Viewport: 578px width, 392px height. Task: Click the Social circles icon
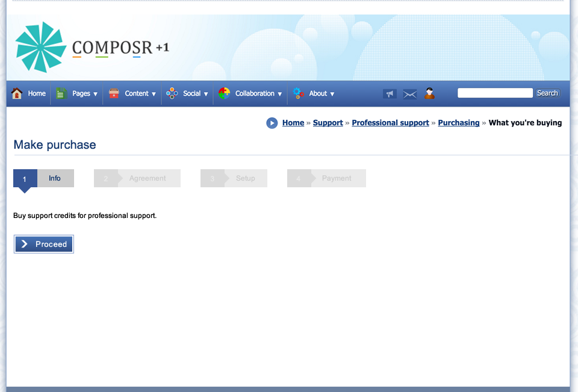point(172,93)
